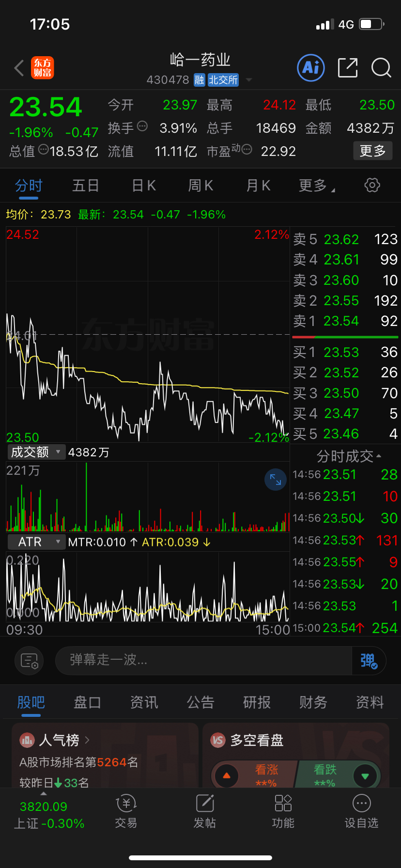Switch to the 日K tab
The width and height of the screenshot is (401, 868).
[144, 186]
